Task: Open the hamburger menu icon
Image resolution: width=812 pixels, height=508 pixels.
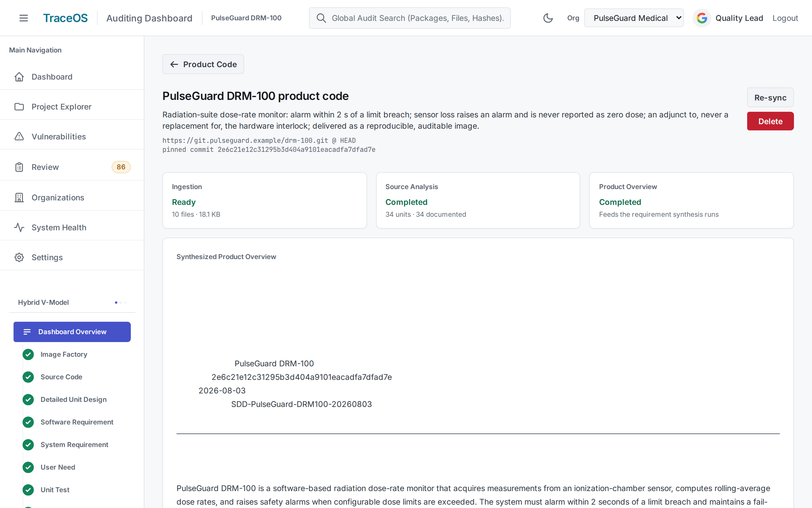Action: [x=23, y=18]
